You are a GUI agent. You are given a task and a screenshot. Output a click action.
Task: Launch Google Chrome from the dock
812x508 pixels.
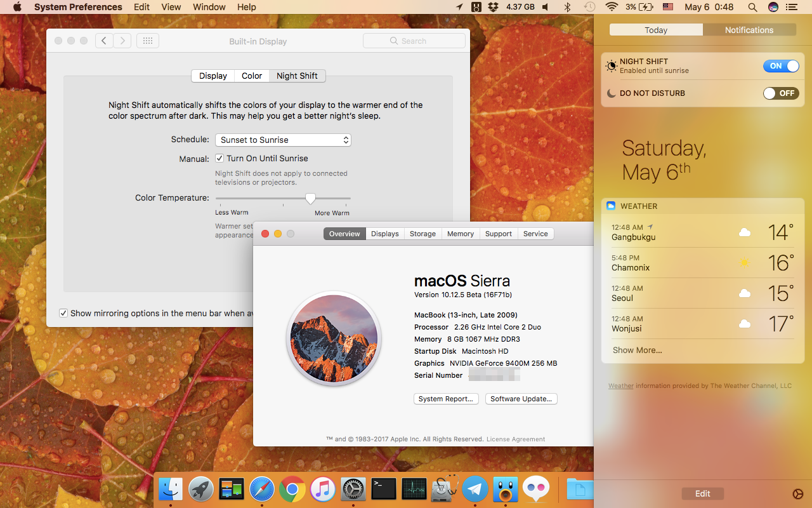(292, 489)
